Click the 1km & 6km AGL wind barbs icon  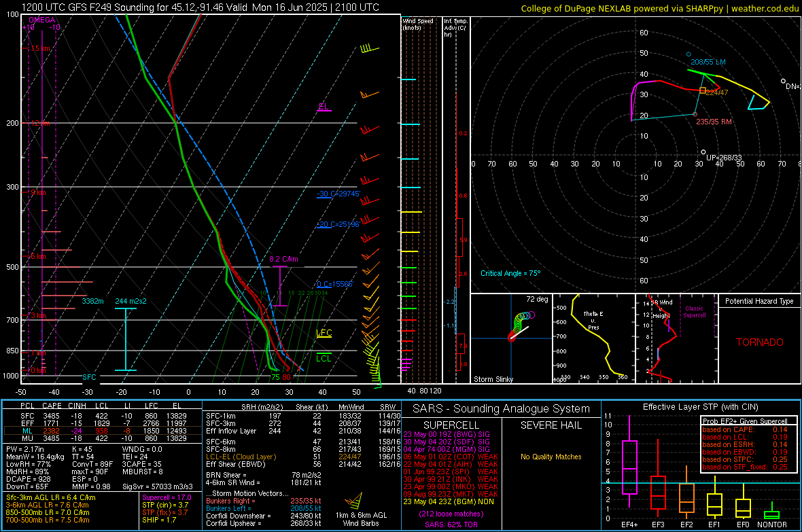(353, 500)
